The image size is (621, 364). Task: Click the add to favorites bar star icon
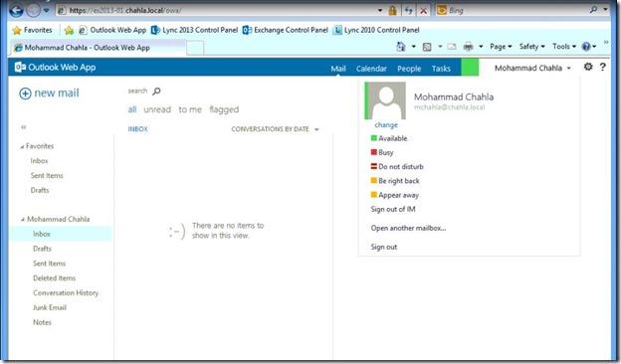click(69, 30)
